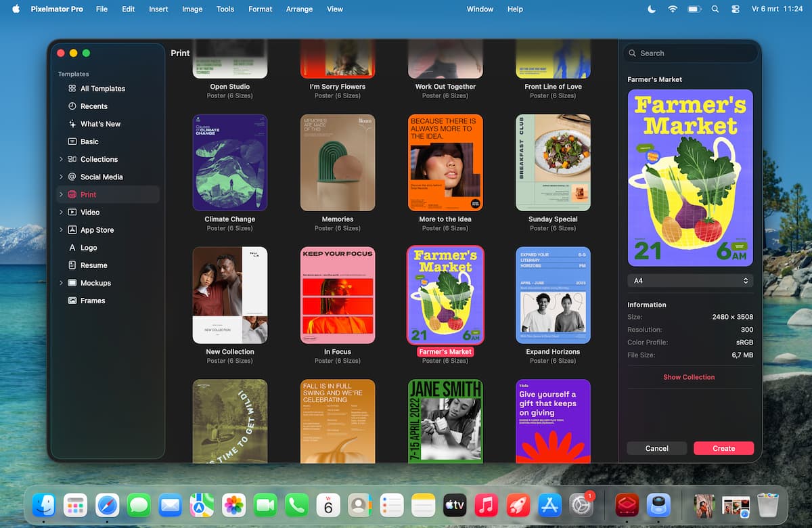Open the Window menu
Viewport: 812px width, 528px height.
click(x=480, y=9)
